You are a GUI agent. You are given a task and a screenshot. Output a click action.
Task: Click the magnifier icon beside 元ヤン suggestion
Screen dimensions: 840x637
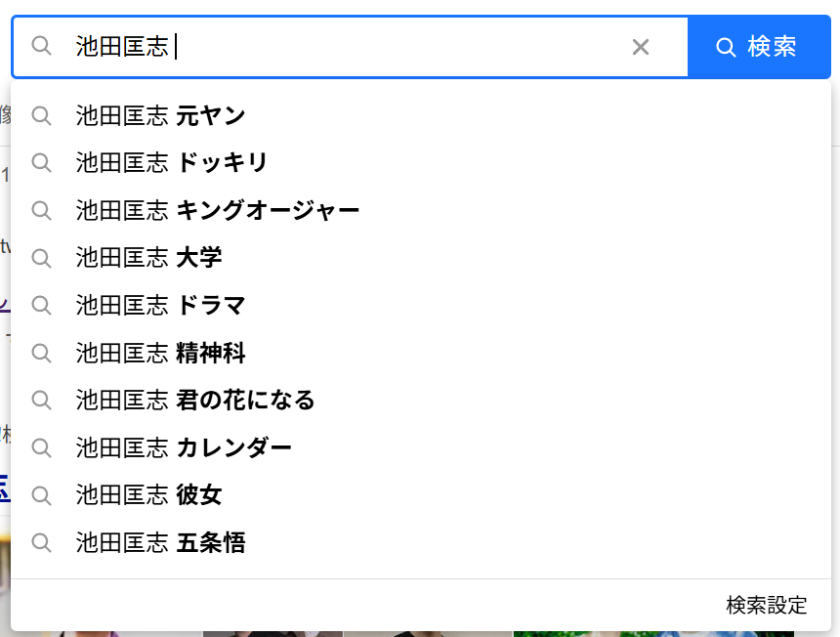(x=41, y=115)
